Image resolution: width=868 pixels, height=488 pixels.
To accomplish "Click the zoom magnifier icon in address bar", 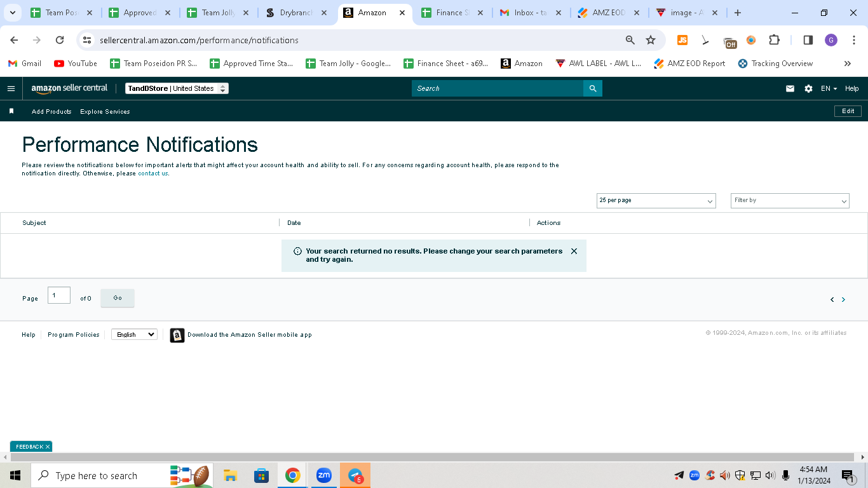I will click(x=630, y=40).
